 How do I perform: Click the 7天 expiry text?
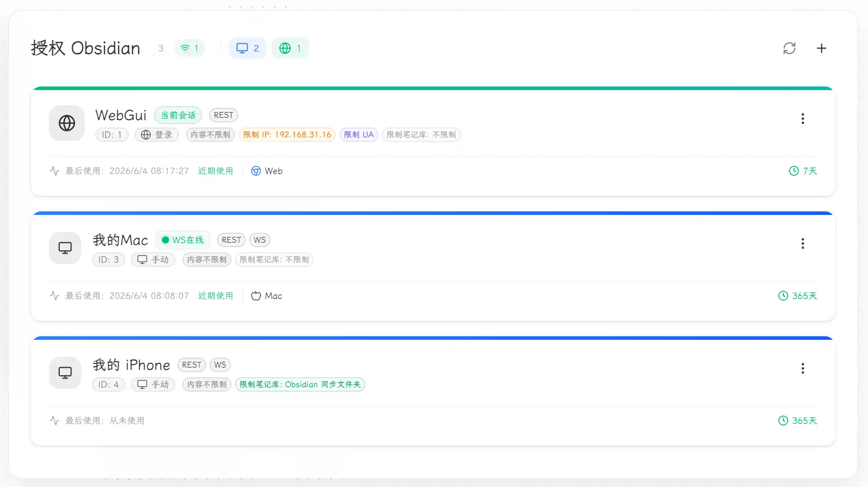[x=810, y=171]
